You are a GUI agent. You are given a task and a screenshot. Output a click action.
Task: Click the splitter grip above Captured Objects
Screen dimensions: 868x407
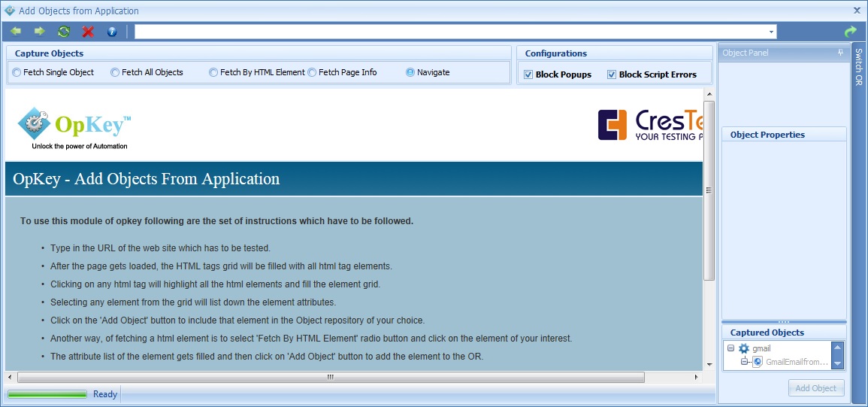[x=784, y=321]
